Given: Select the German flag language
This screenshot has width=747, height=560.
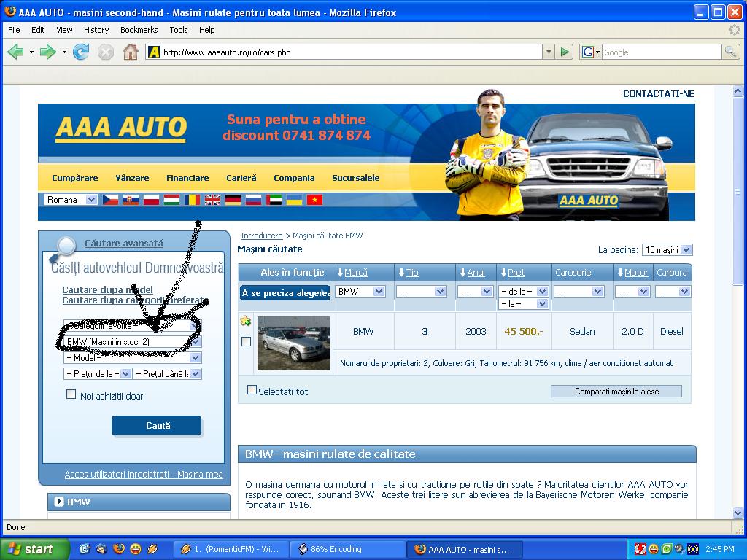Looking at the screenshot, I should coord(233,200).
